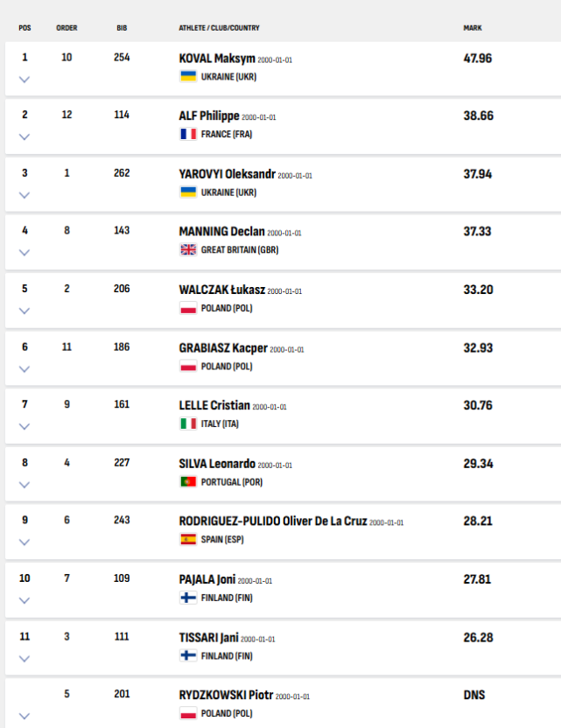Click the France flag icon
This screenshot has width=561, height=728.
[188, 134]
